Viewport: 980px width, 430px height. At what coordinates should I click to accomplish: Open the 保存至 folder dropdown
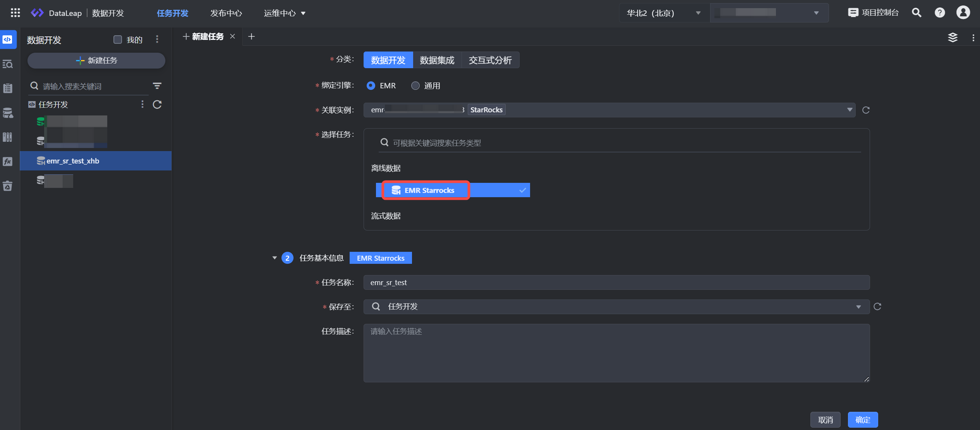coord(616,306)
